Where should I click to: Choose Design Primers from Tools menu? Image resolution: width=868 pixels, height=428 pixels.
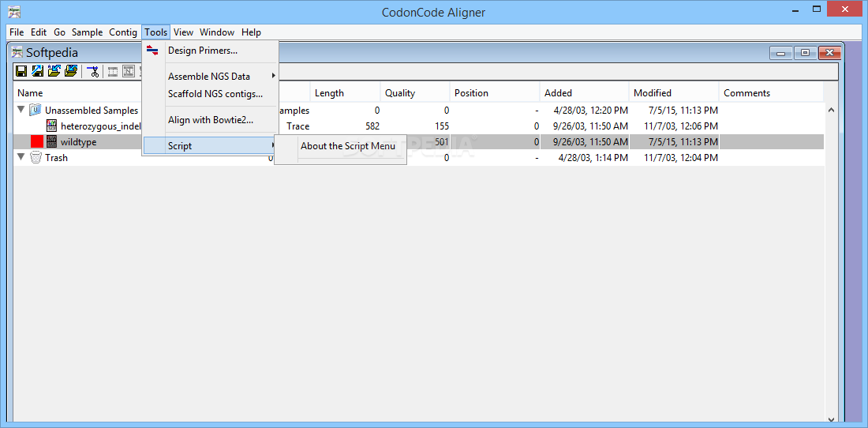pos(211,51)
